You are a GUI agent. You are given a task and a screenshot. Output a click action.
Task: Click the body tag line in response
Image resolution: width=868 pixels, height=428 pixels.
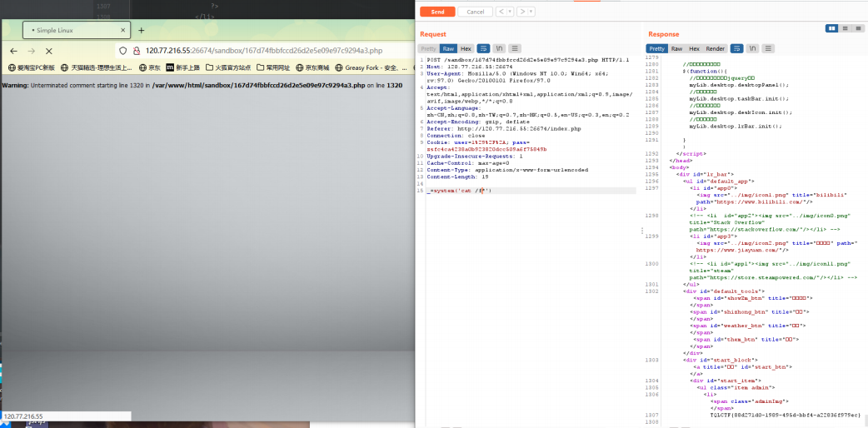pos(679,167)
